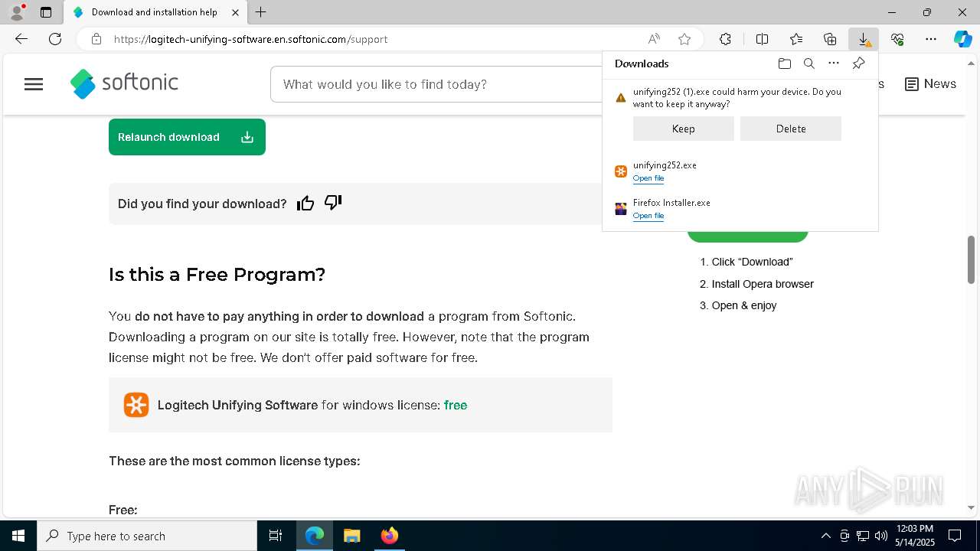Focus the Softonic search field

pos(436,84)
